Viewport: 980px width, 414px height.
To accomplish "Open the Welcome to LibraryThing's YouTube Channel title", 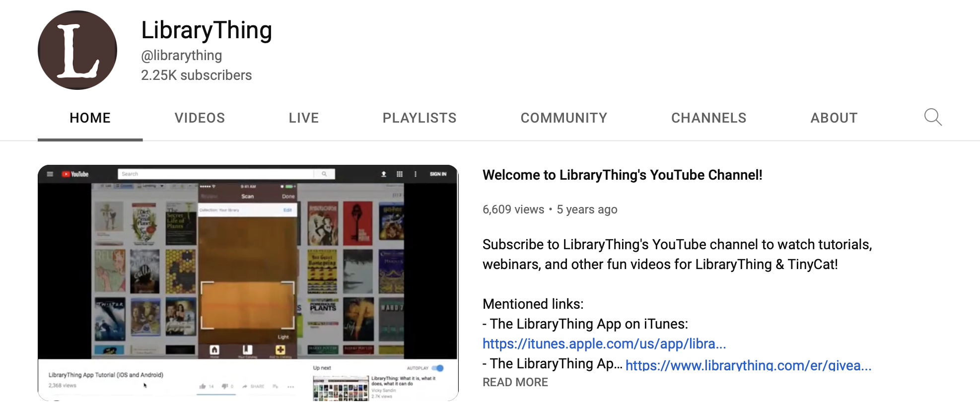I will point(623,175).
